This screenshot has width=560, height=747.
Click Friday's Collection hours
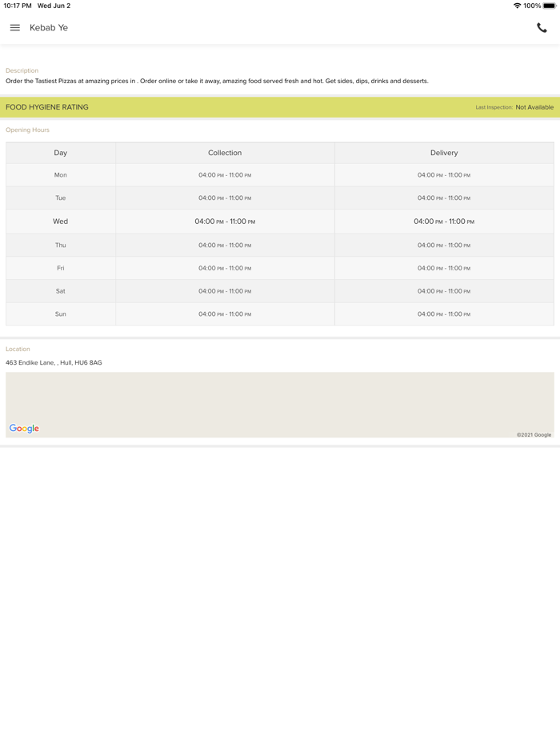[x=225, y=268]
